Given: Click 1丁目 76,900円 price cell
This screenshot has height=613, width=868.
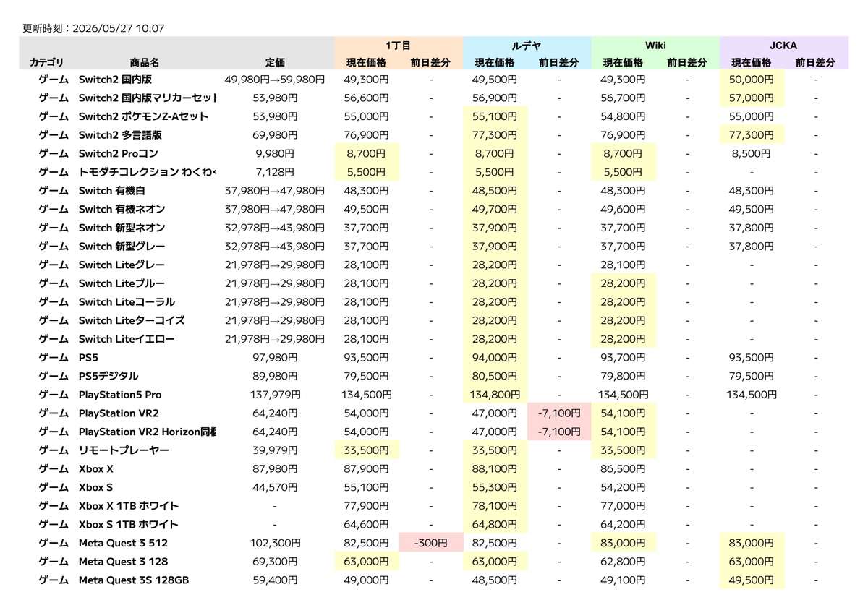Looking at the screenshot, I should pyautogui.click(x=367, y=135).
